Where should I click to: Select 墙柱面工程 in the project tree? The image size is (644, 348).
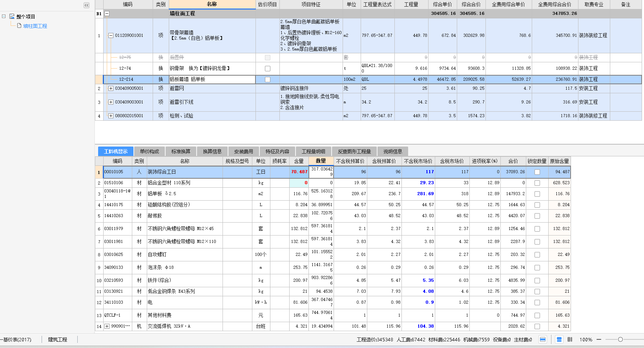pyautogui.click(x=35, y=26)
